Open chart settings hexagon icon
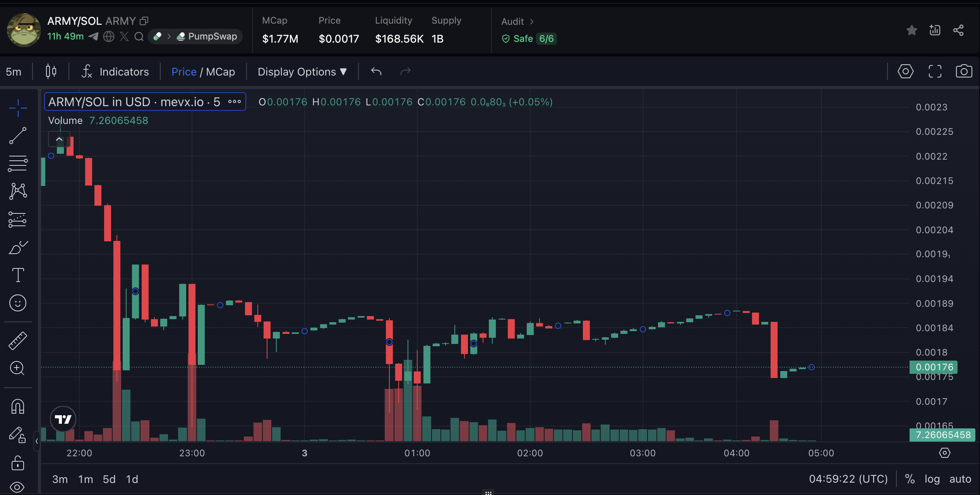Screen dimensions: 980x495 [906, 72]
